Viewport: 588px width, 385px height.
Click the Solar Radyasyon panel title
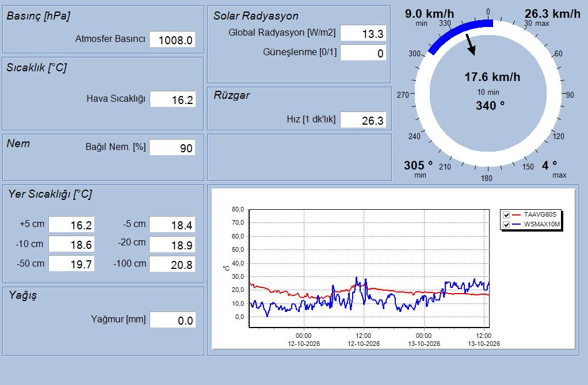pyautogui.click(x=256, y=16)
